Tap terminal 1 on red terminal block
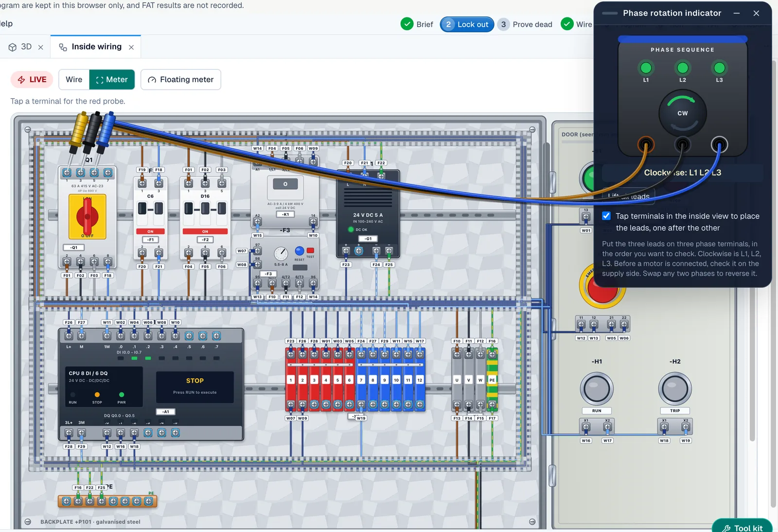Viewport: 778px width, 532px height. pyautogui.click(x=291, y=380)
